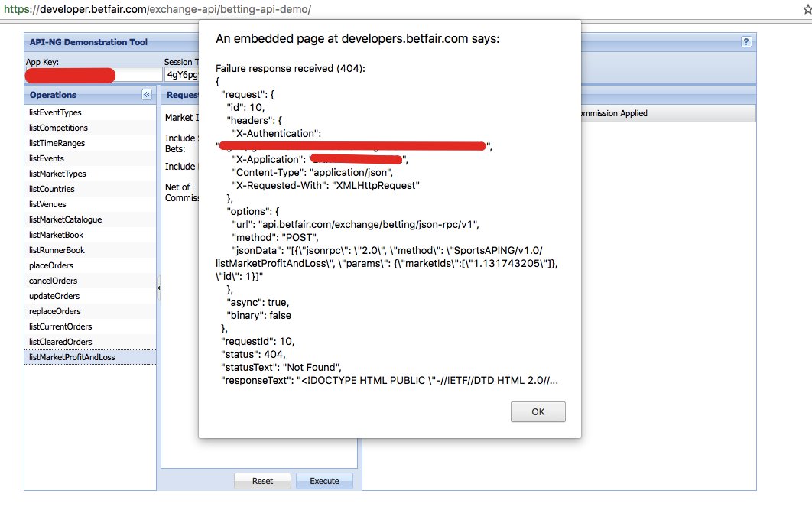812x510 pixels.
Task: Select listClearedOrders operation
Action: click(90, 342)
